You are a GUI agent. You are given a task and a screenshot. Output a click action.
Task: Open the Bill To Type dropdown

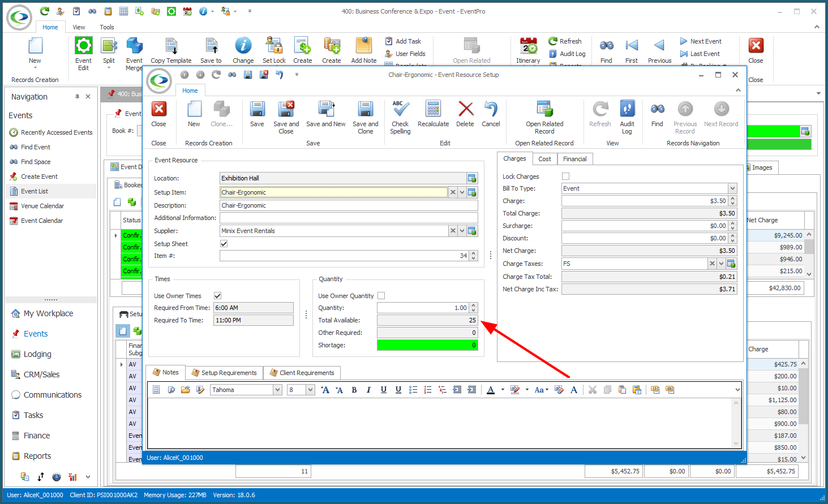732,188
